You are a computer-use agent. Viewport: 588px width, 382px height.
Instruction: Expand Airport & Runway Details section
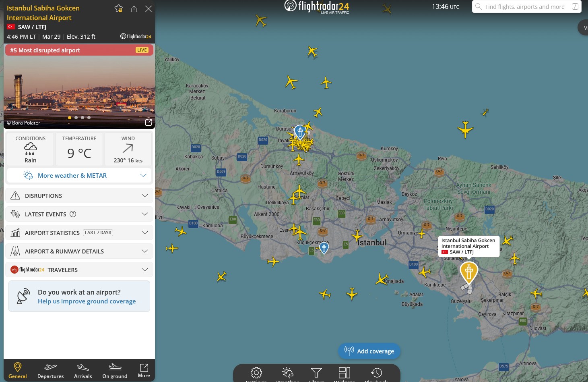pyautogui.click(x=79, y=251)
